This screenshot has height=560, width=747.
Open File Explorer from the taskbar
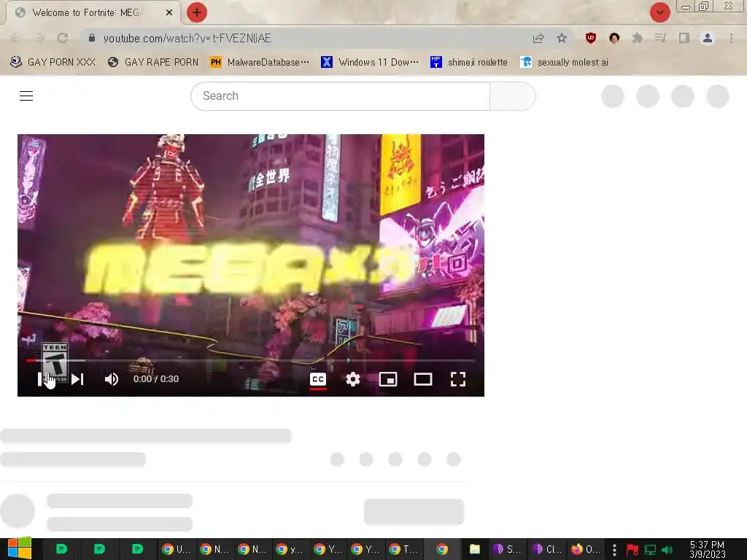[x=474, y=549]
